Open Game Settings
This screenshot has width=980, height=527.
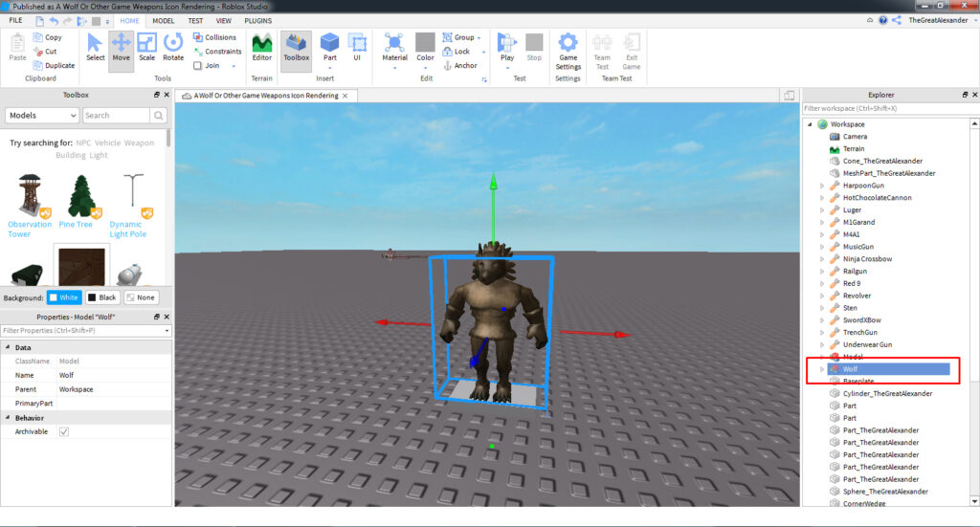point(568,50)
